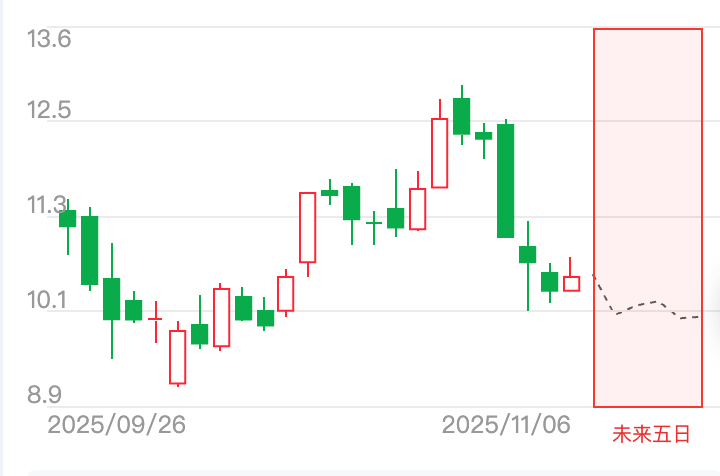Image resolution: width=720 pixels, height=476 pixels.
Task: Click the 未来五日 label below the forecast box
Action: tap(651, 434)
